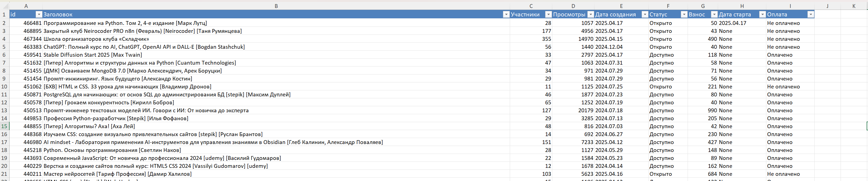Click cell '[БХВ] HTML и CSS. 33 урока'
The height and width of the screenshot is (181, 868).
pyautogui.click(x=276, y=87)
